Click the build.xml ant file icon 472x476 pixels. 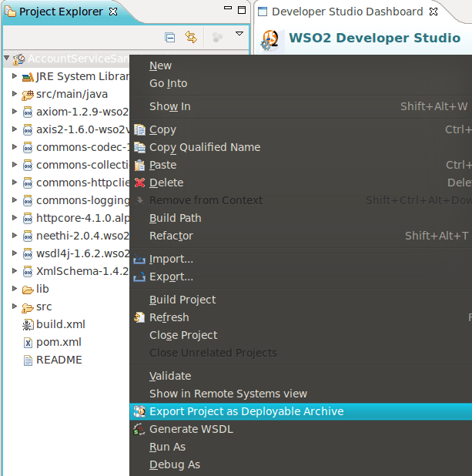coord(28,325)
